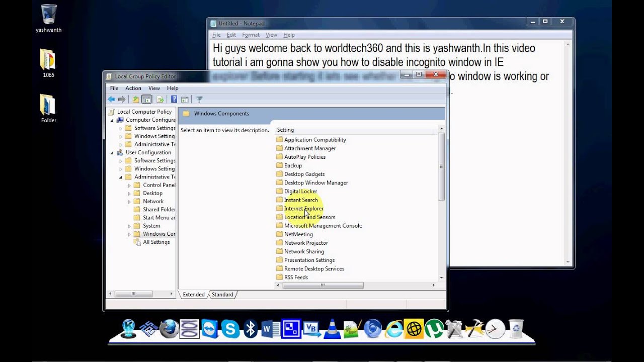Open the Help menu in Group Policy Editor
The width and height of the screenshot is (644, 362).
(173, 88)
